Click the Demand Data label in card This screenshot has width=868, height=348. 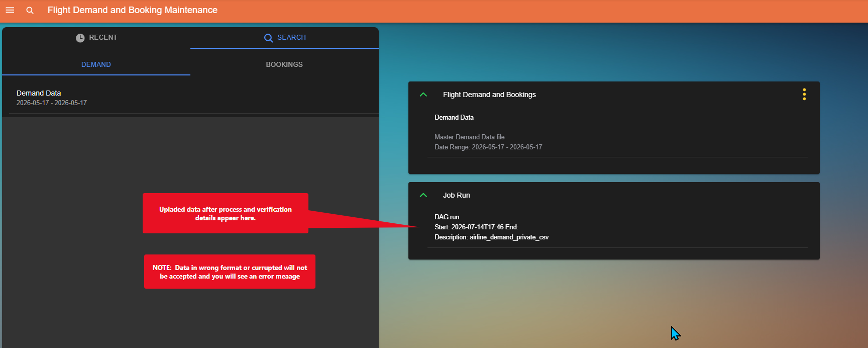tap(454, 117)
